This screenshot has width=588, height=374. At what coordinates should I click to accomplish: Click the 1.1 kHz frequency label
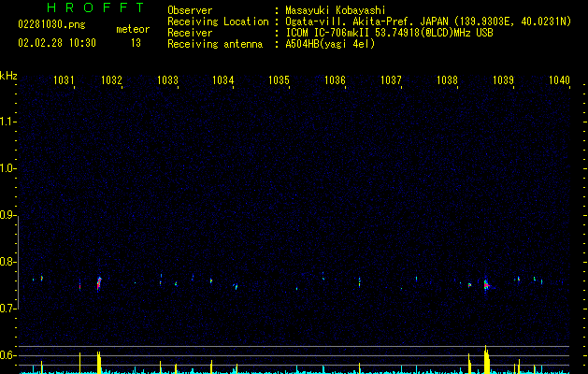pos(7,122)
